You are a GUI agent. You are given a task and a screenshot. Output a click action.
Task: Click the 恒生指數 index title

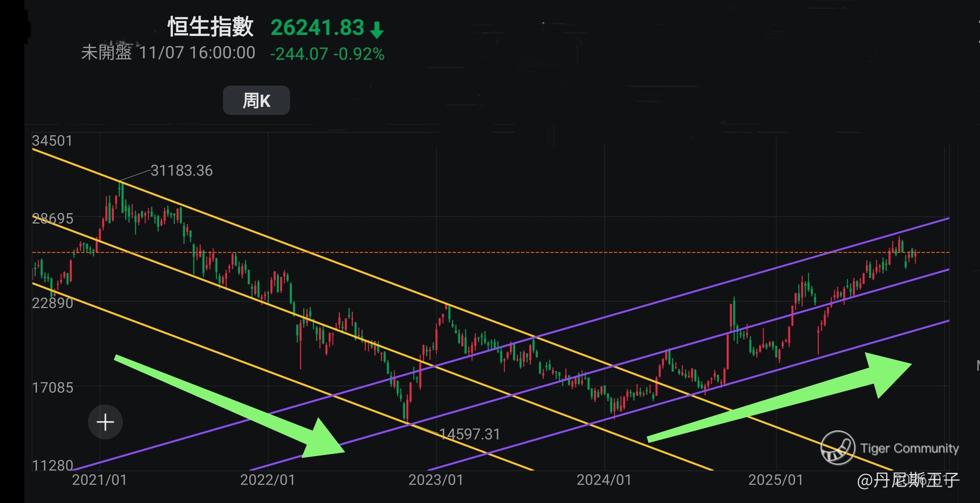210,27
